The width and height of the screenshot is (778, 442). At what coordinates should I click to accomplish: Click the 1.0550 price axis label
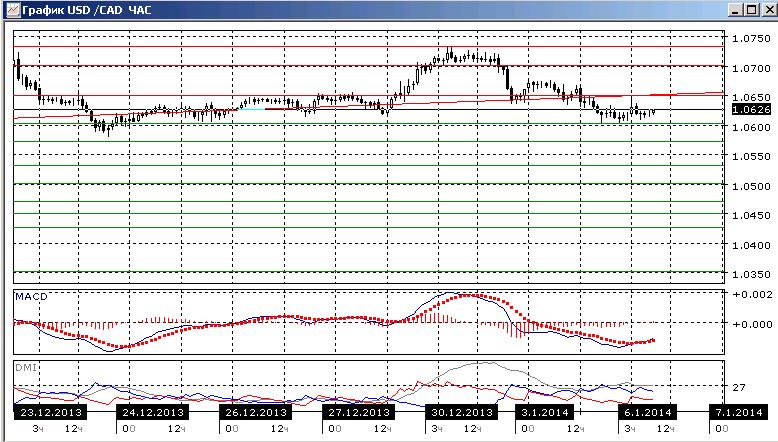pyautogui.click(x=751, y=156)
